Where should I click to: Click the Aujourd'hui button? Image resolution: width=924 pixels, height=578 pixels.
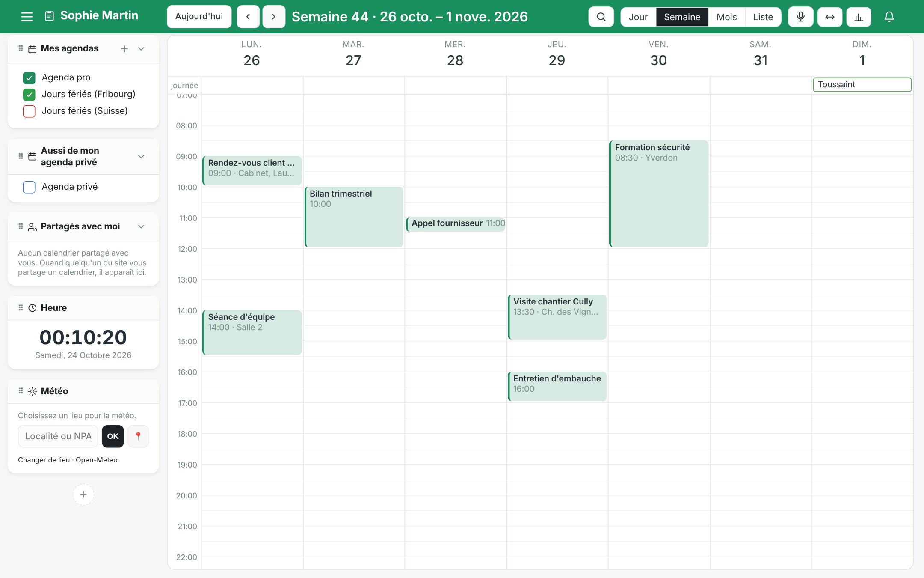[x=199, y=17]
